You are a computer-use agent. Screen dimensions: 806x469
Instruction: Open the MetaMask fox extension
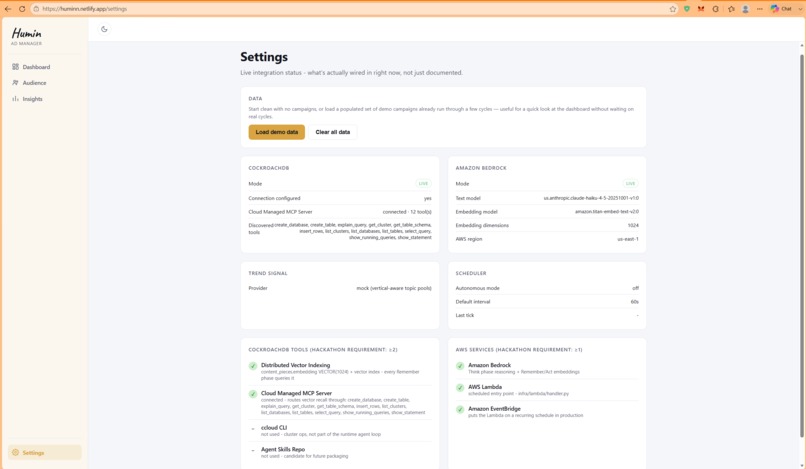[701, 9]
